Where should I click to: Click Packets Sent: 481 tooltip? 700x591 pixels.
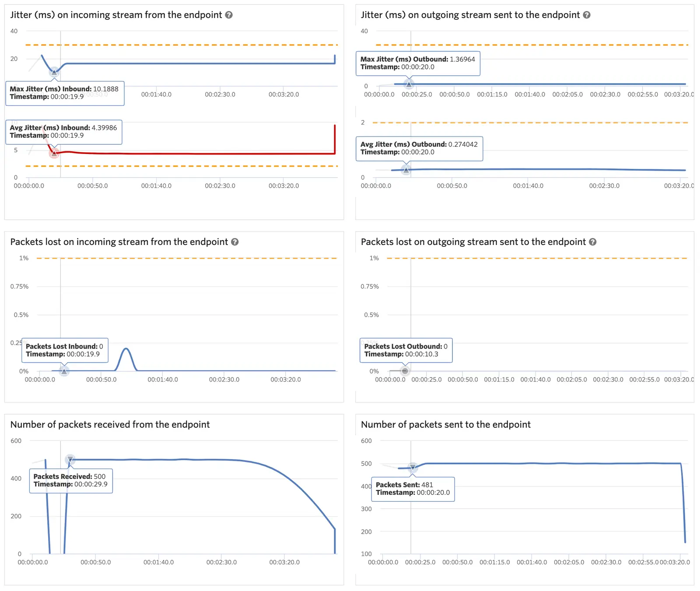(x=413, y=489)
